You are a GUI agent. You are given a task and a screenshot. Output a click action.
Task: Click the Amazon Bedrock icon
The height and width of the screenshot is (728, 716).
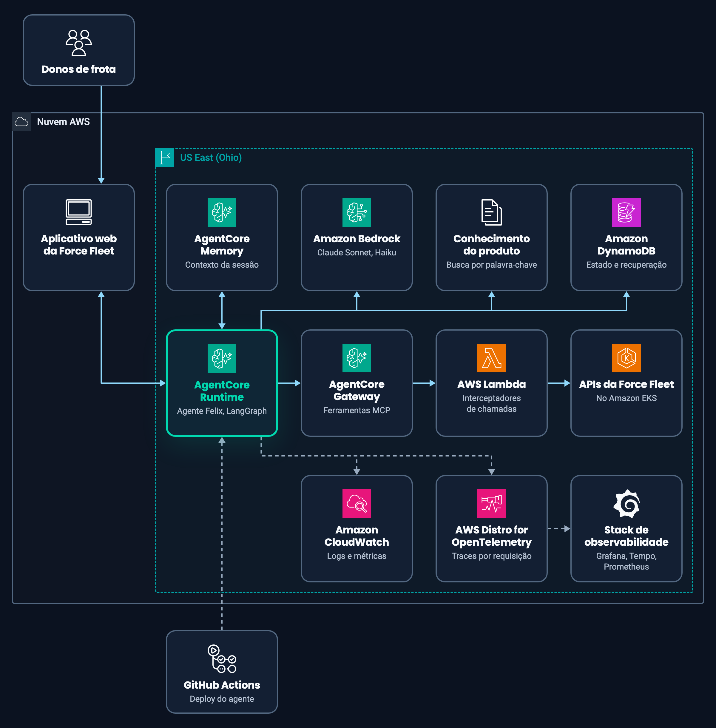tap(357, 212)
